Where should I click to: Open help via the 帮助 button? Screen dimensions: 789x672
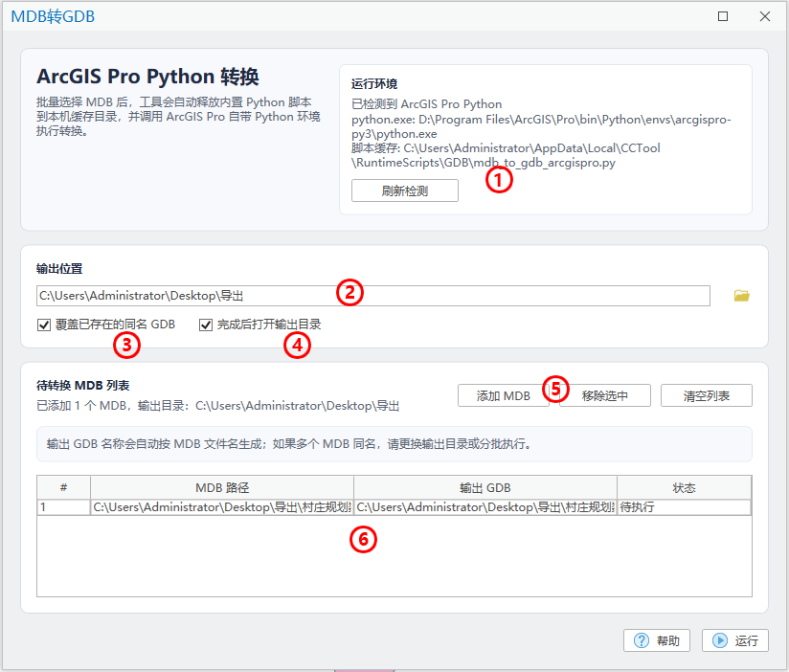coord(657,640)
